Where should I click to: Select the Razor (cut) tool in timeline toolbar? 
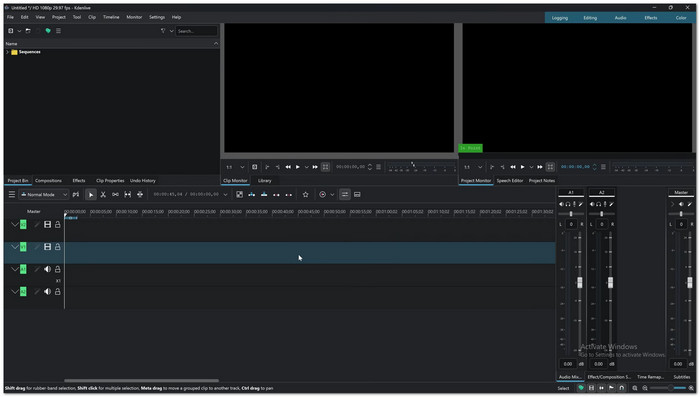103,195
